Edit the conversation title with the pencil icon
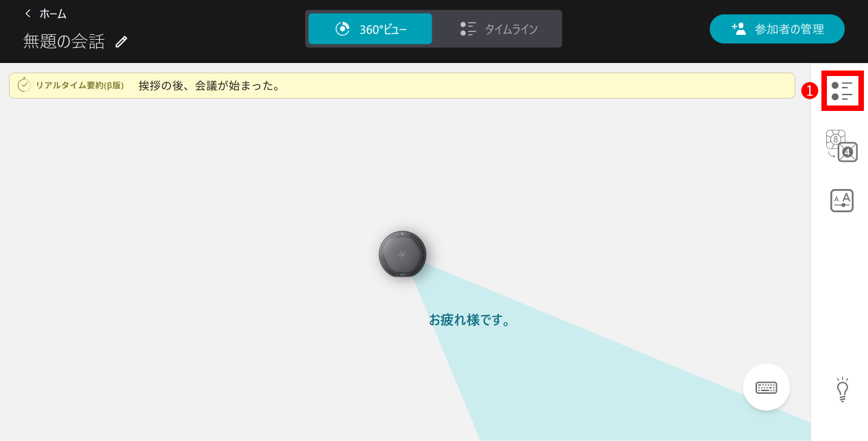868x441 pixels. 121,42
